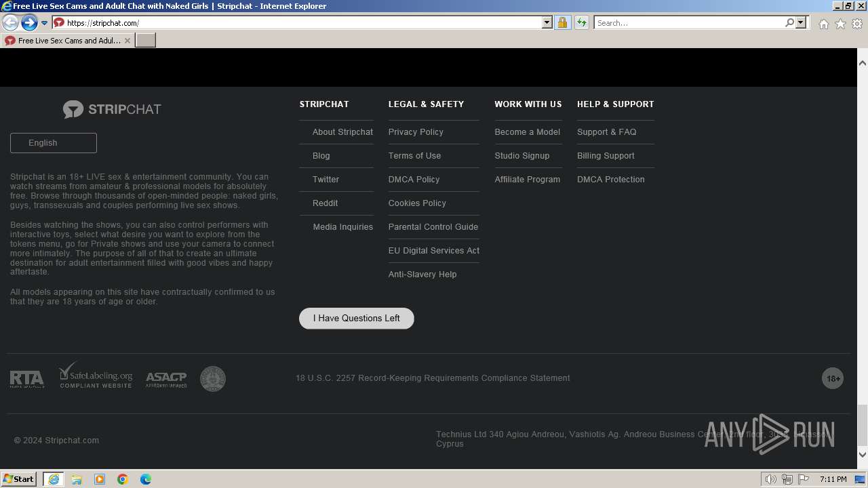Click the Internet Explorer taskbar icon
This screenshot has width=868, height=488.
pyautogui.click(x=54, y=479)
